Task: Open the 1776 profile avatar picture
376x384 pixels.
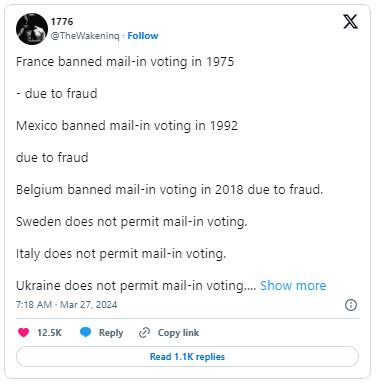Action: pos(32,29)
